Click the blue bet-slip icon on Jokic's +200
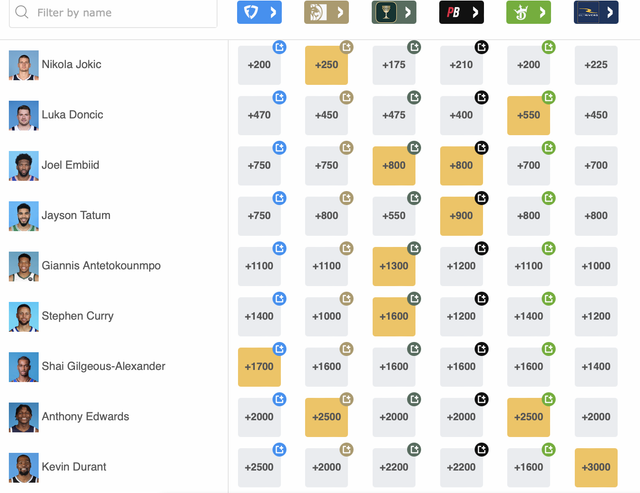Viewport: 640px width, 493px height. pos(280,46)
